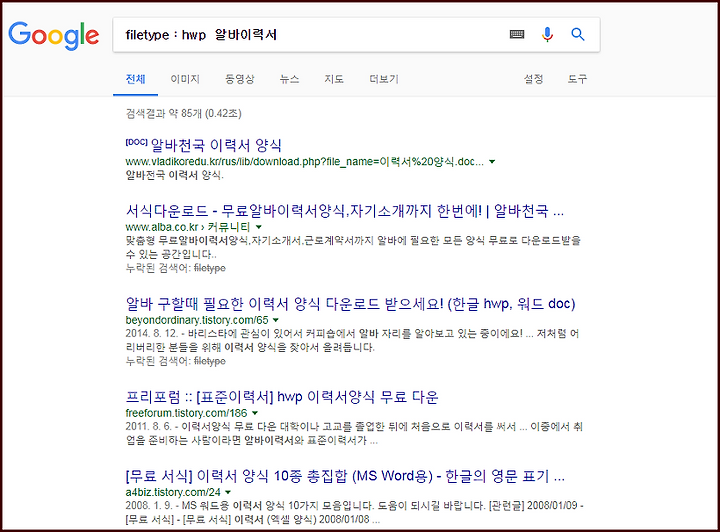Click the beyondordinary.tistory.com/65 URL
720x532 pixels.
click(197, 320)
